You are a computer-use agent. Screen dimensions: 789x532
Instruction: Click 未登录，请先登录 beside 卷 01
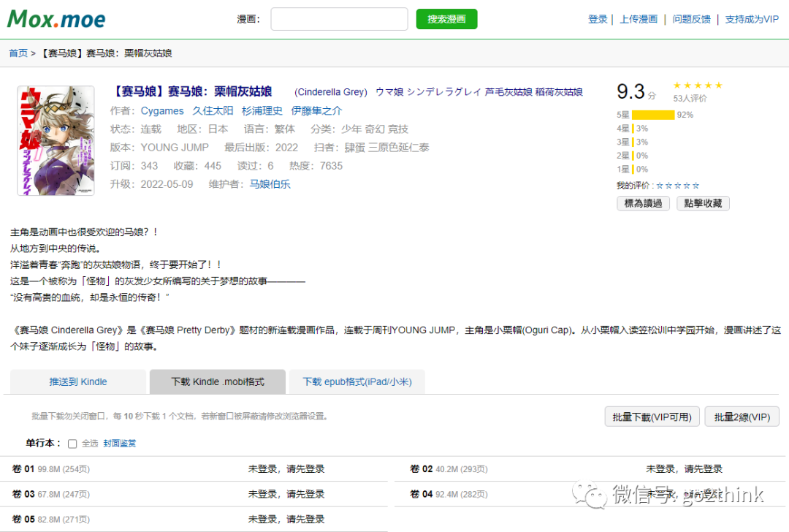point(286,469)
